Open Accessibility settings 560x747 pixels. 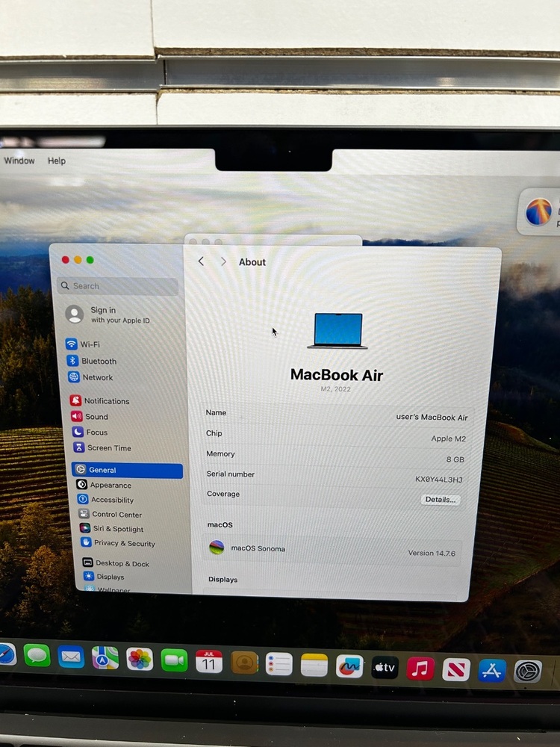click(x=106, y=499)
